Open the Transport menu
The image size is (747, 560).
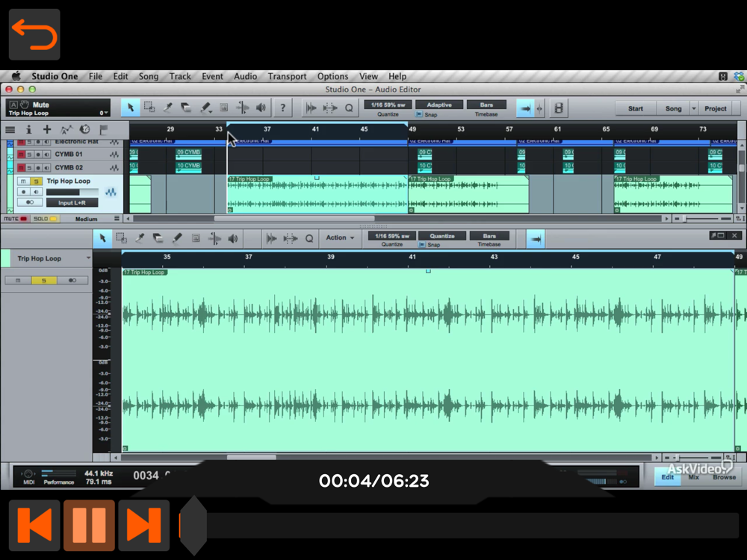pyautogui.click(x=287, y=76)
